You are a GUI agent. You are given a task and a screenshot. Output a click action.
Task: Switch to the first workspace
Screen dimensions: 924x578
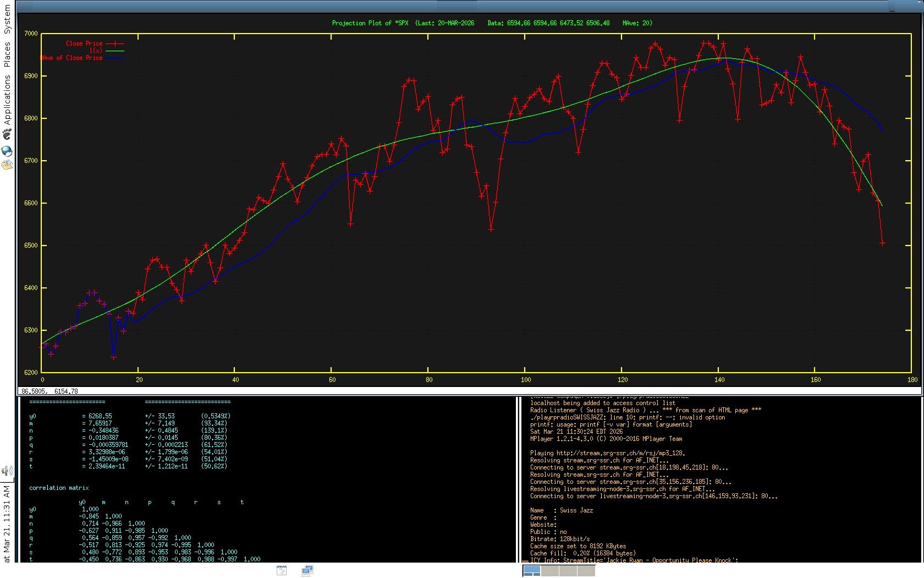click(x=532, y=571)
